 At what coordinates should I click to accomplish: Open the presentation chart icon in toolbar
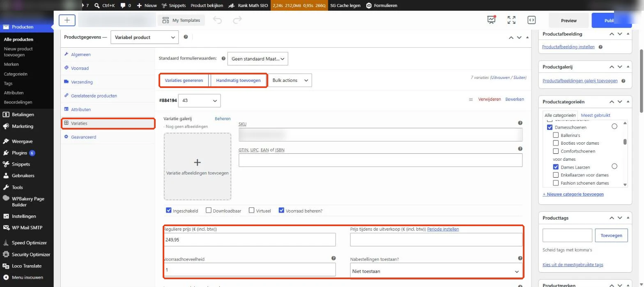click(492, 20)
